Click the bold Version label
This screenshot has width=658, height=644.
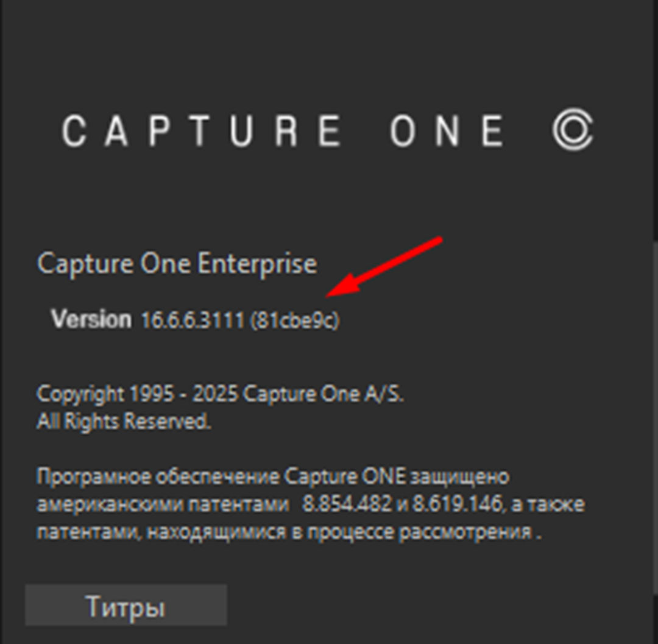(x=91, y=319)
